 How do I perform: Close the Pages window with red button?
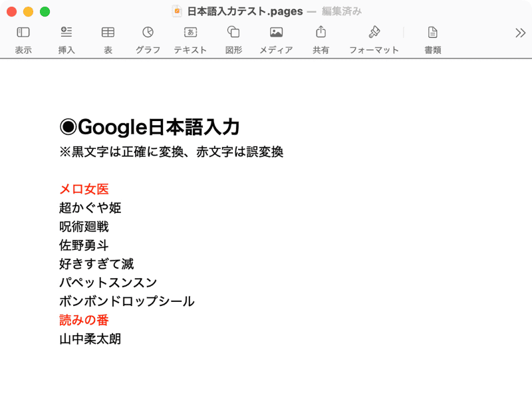point(11,11)
